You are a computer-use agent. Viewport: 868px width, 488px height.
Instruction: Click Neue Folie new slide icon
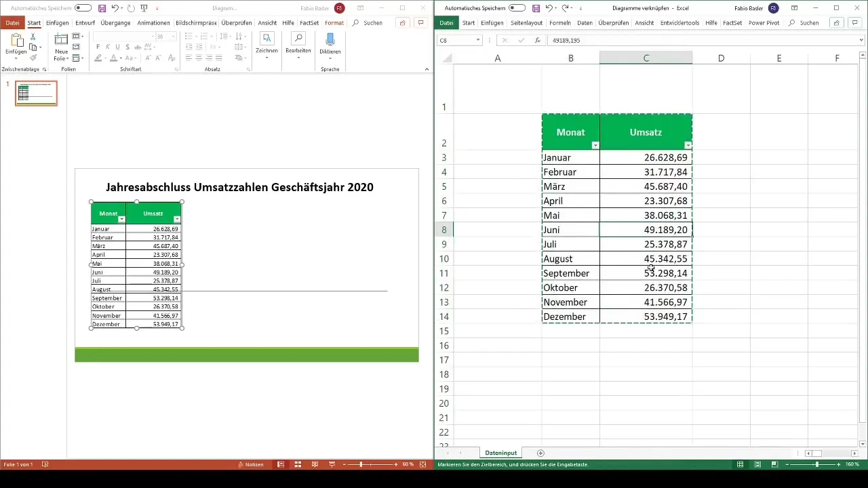[60, 39]
